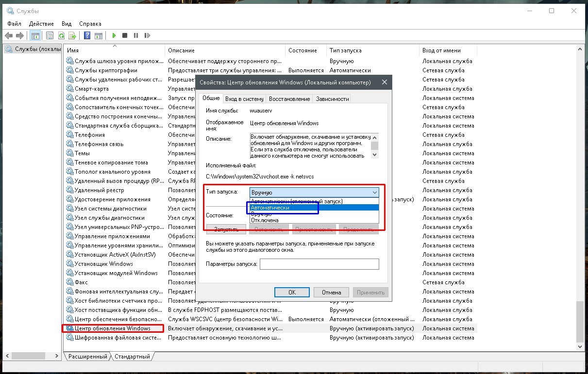Click the services list vertical scrollbar thumb
Screen dimensions: 588x374
[x=579, y=322]
